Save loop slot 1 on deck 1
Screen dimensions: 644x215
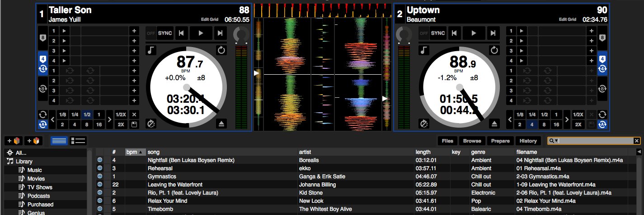134,71
